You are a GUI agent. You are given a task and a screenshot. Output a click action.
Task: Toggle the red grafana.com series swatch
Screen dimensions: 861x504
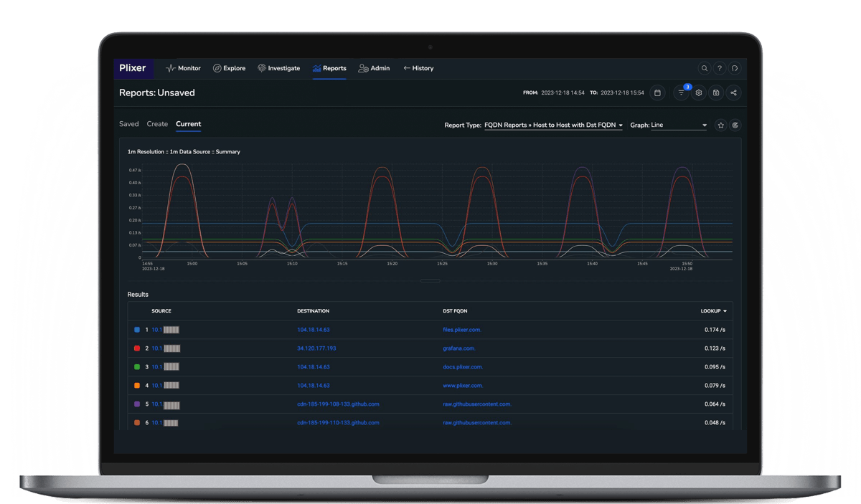click(x=136, y=348)
